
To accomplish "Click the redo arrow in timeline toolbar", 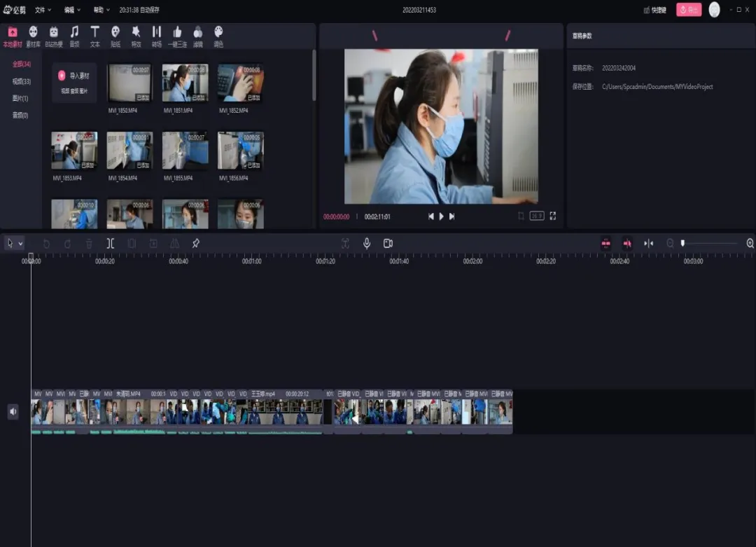I will click(x=67, y=244).
